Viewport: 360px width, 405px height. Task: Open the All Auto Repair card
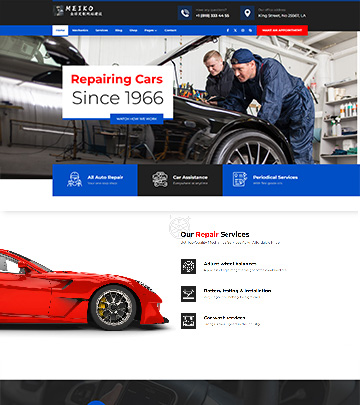pos(95,180)
